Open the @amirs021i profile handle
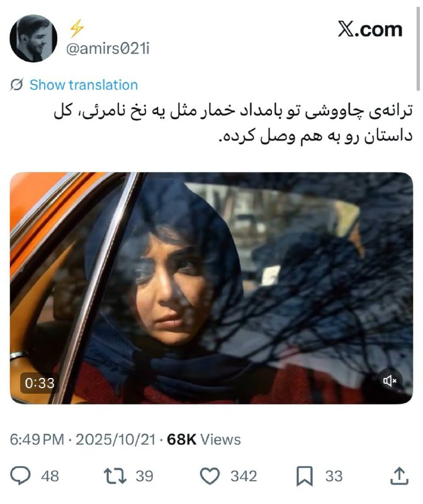The height and width of the screenshot is (504, 423). coord(108,49)
